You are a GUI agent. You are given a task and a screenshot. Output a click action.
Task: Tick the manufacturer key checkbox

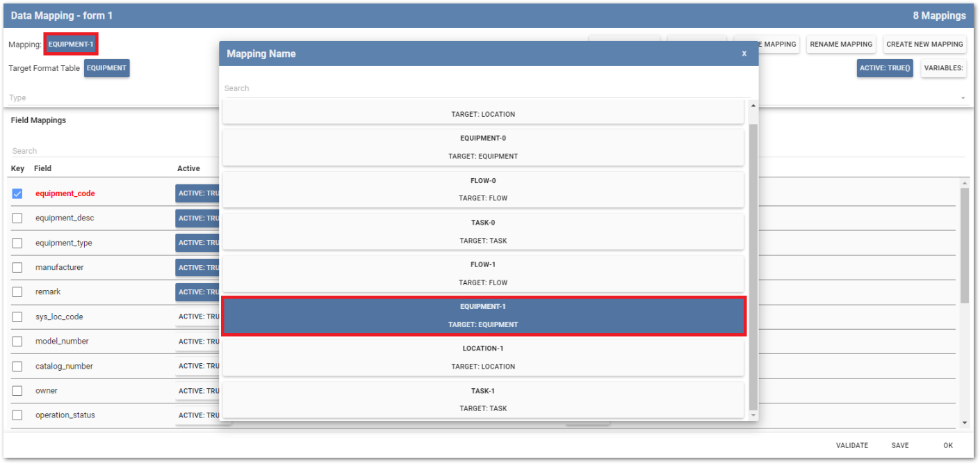(17, 268)
